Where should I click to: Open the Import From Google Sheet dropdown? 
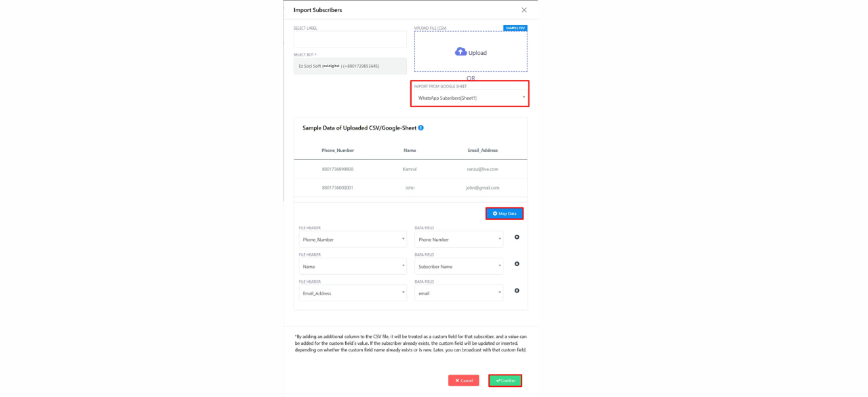[x=471, y=98]
